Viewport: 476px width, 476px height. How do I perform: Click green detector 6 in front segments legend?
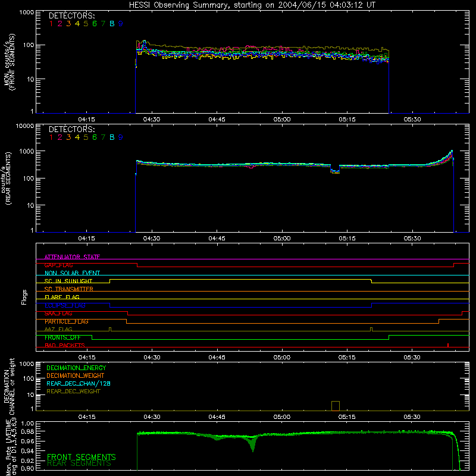(x=95, y=24)
